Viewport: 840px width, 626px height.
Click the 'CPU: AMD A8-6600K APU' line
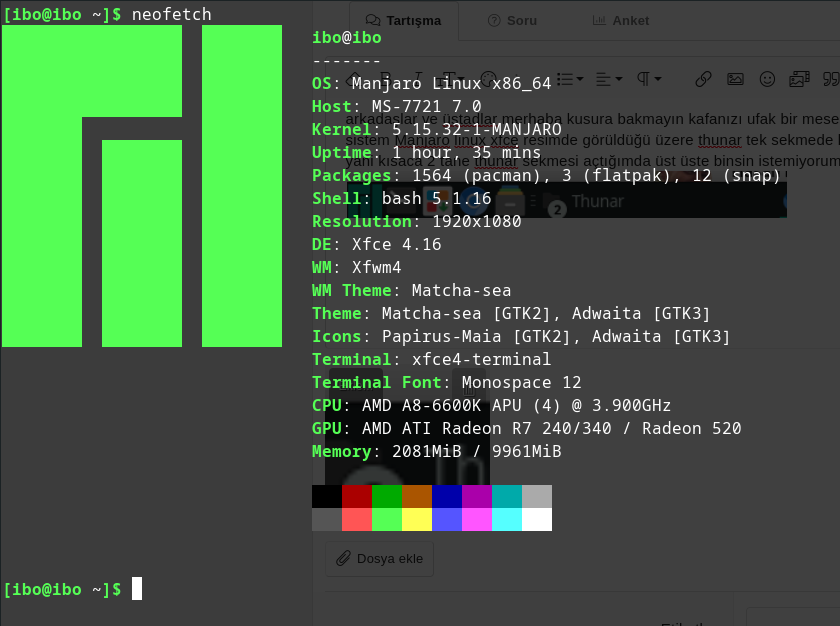491,406
